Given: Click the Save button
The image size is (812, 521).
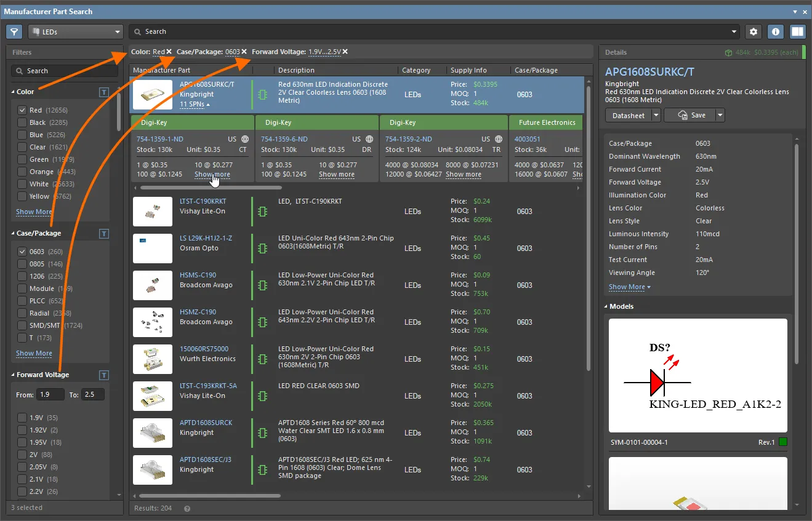Looking at the screenshot, I should 689,115.
